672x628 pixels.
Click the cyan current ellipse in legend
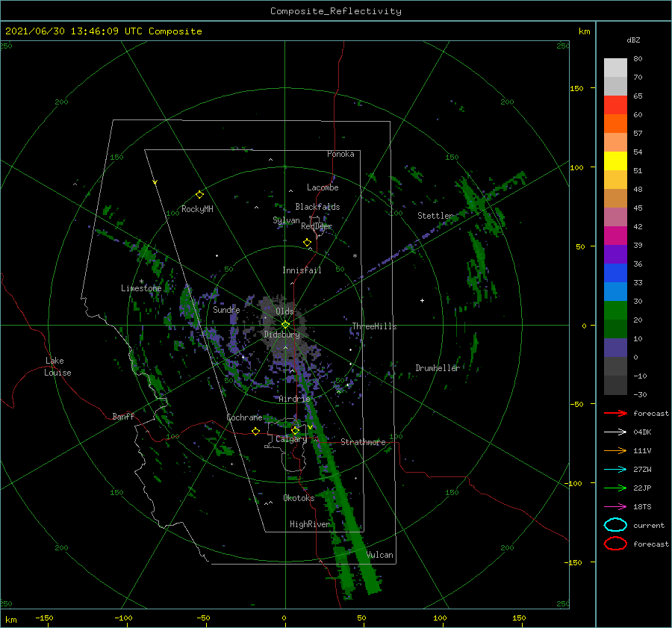615,525
